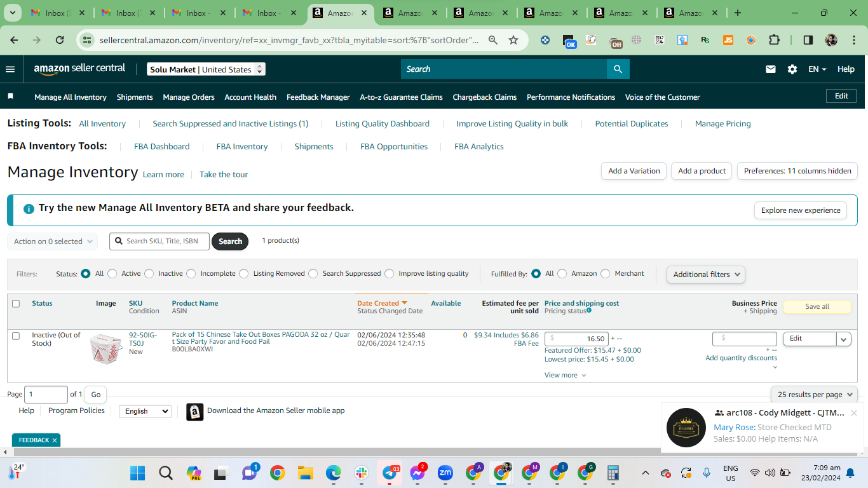Click the Chinese take out box product thumbnail
868x488 pixels.
[x=105, y=348]
